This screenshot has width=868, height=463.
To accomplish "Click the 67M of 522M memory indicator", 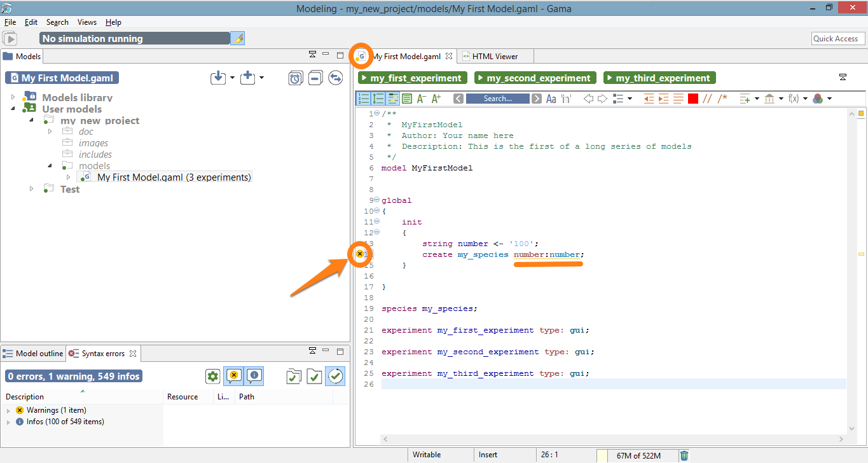I will click(638, 455).
